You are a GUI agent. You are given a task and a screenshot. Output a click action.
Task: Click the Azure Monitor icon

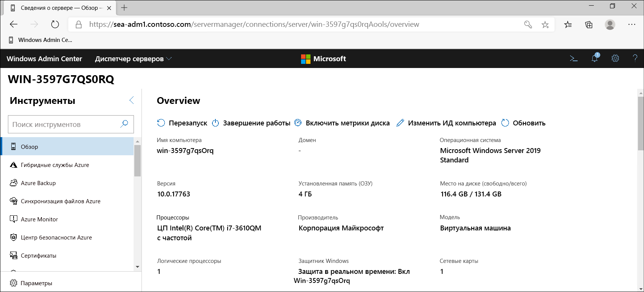click(14, 219)
